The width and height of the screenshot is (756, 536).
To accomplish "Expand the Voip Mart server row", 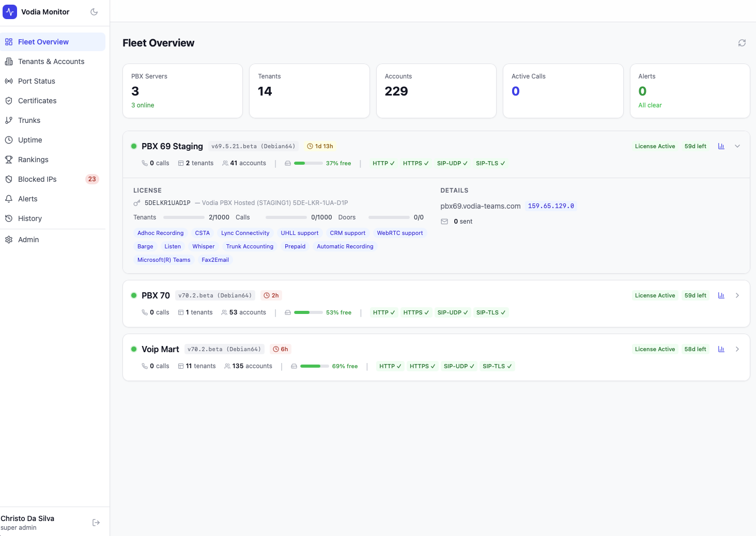I will pyautogui.click(x=737, y=349).
